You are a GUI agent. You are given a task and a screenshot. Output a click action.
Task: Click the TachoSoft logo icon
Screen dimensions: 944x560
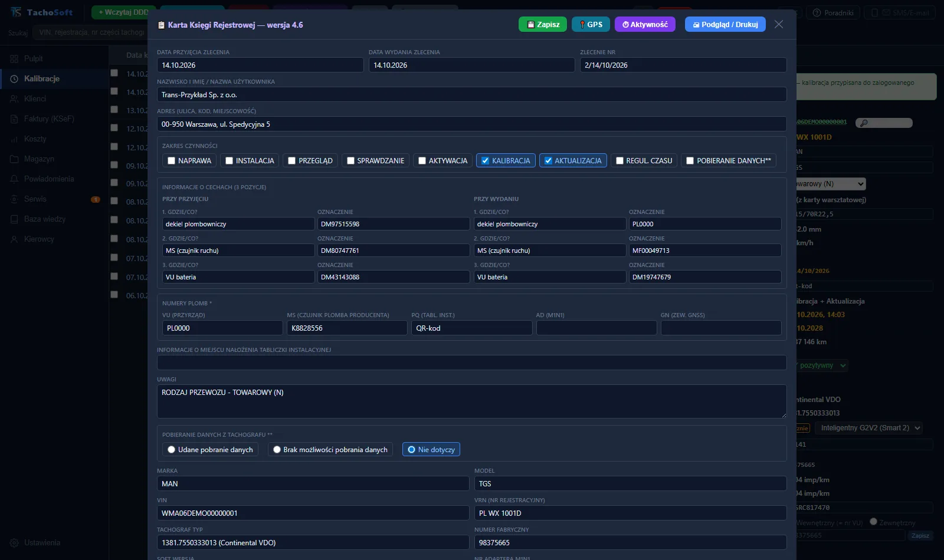point(16,12)
